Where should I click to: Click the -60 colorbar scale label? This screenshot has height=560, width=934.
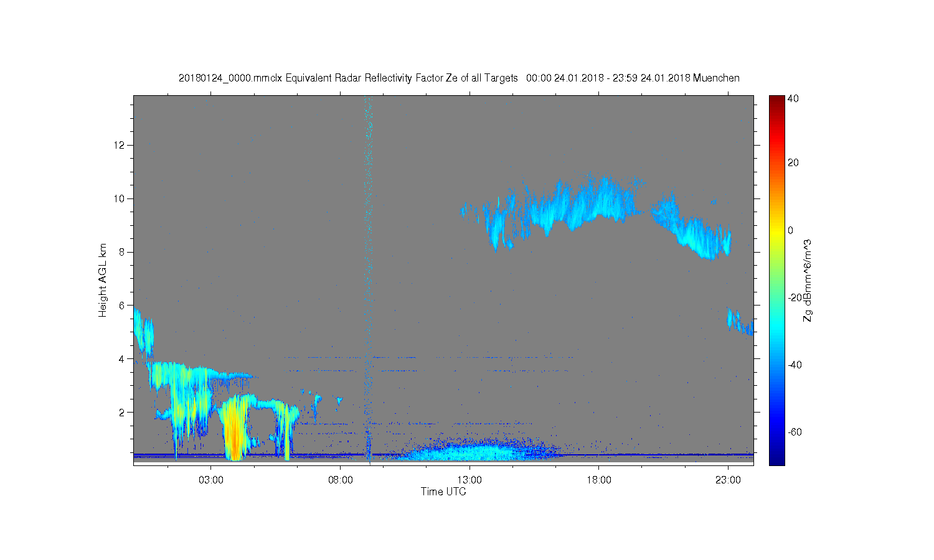click(795, 432)
